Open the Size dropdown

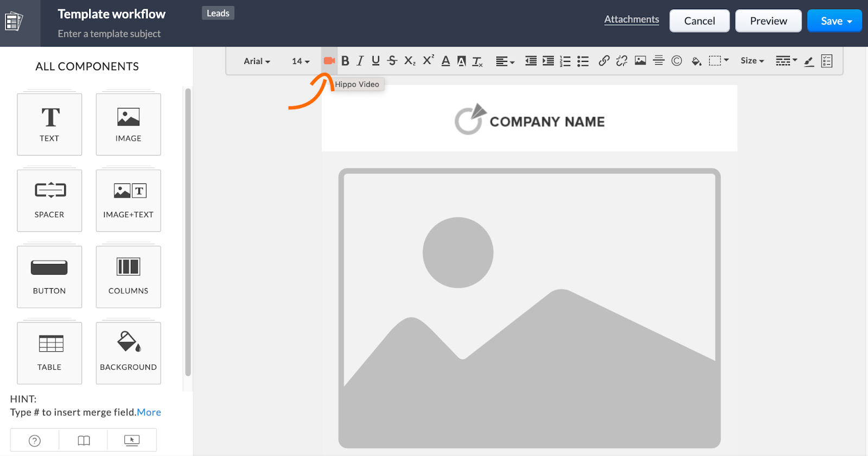[752, 61]
